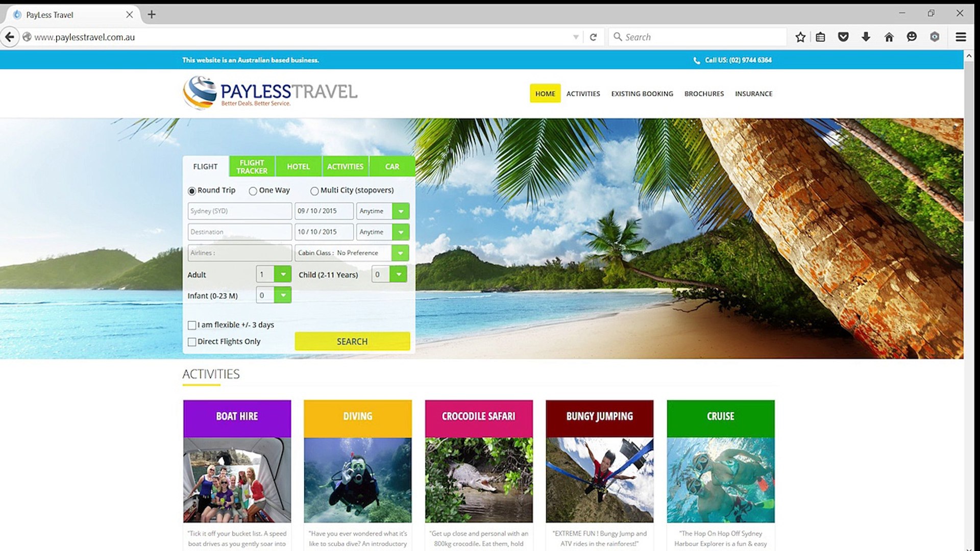Reload the page with the refresh icon
Viewport: 980px width, 551px height.
[593, 37]
